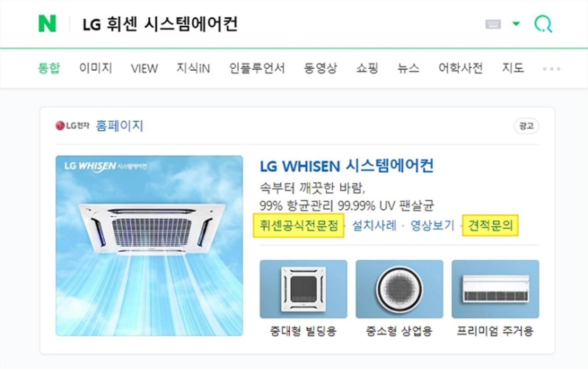Click in the search query input field
The image size is (588, 369).
point(275,24)
